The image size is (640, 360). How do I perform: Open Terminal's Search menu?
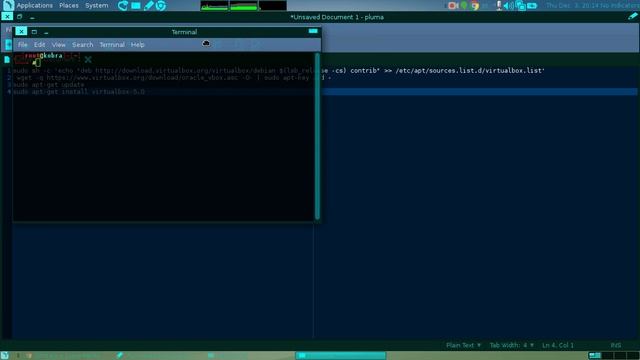click(x=82, y=44)
